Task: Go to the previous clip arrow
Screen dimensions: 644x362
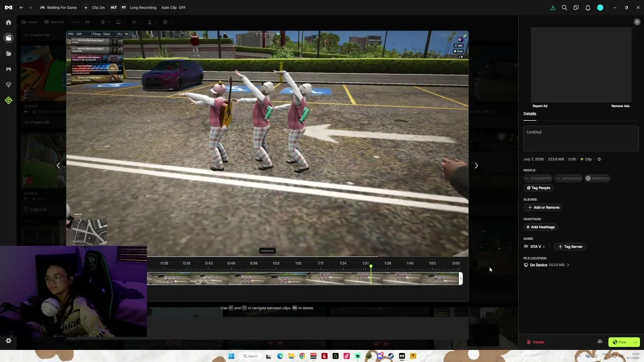Action: tap(58, 165)
